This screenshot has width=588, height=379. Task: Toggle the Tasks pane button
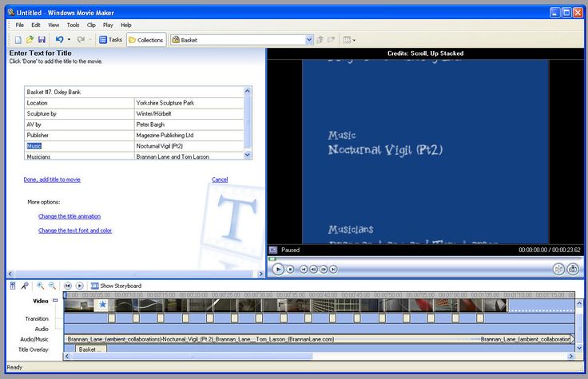tap(110, 39)
